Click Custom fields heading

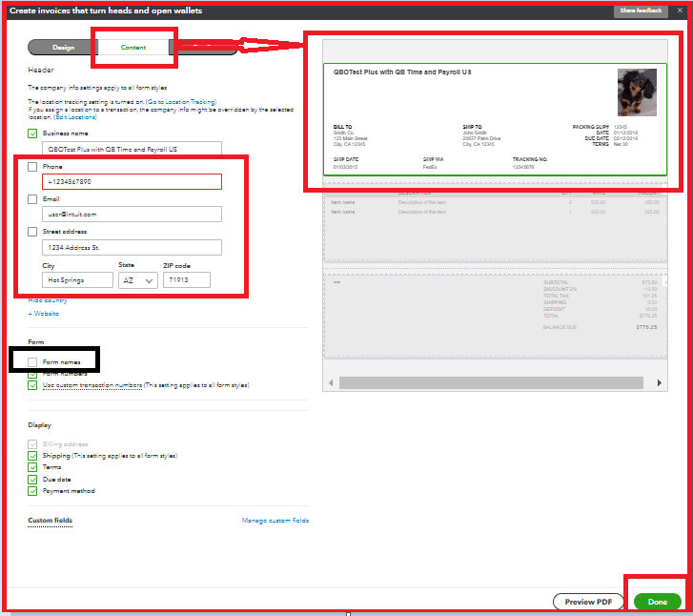[x=50, y=521]
